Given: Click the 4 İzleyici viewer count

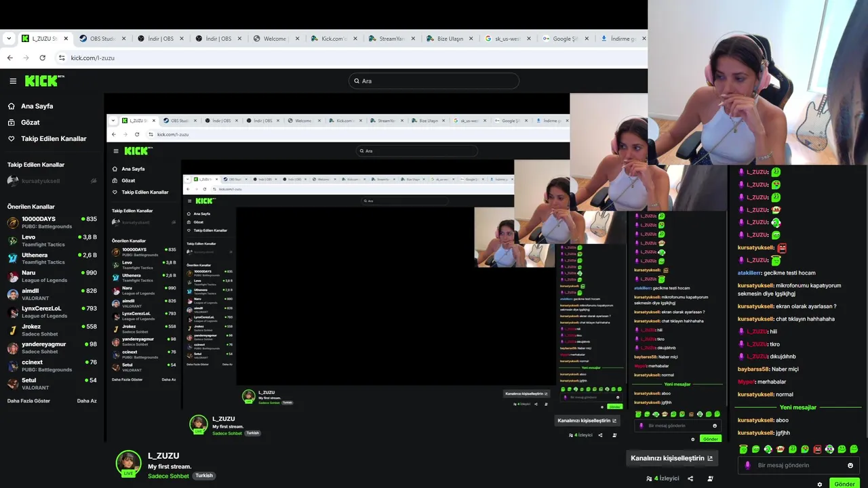Looking at the screenshot, I should pos(663,479).
